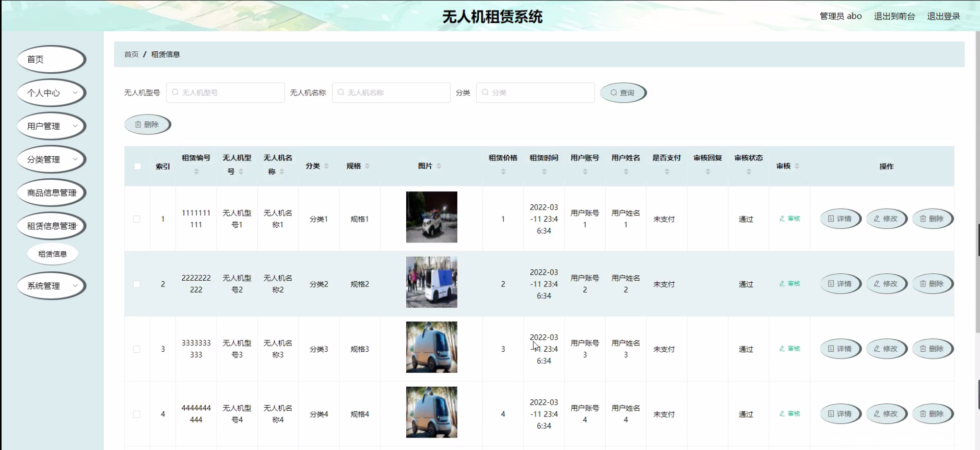Click 退出到前台 in the header
The height and width of the screenshot is (450, 980).
[x=894, y=16]
